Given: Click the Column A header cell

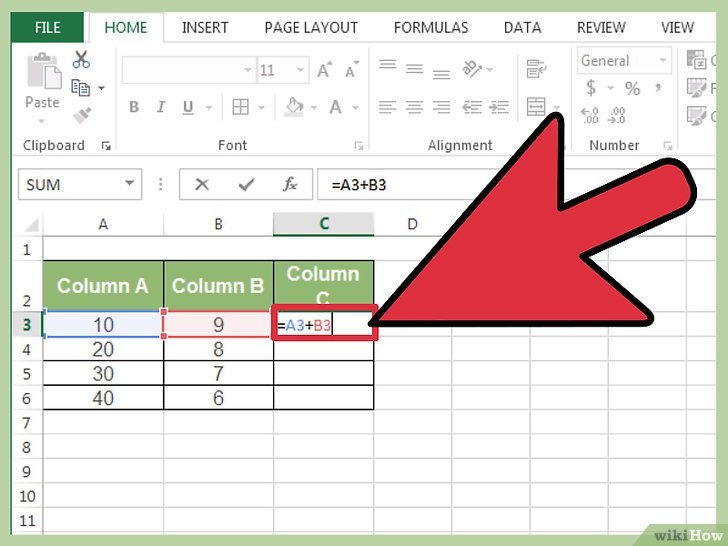Looking at the screenshot, I should (103, 286).
